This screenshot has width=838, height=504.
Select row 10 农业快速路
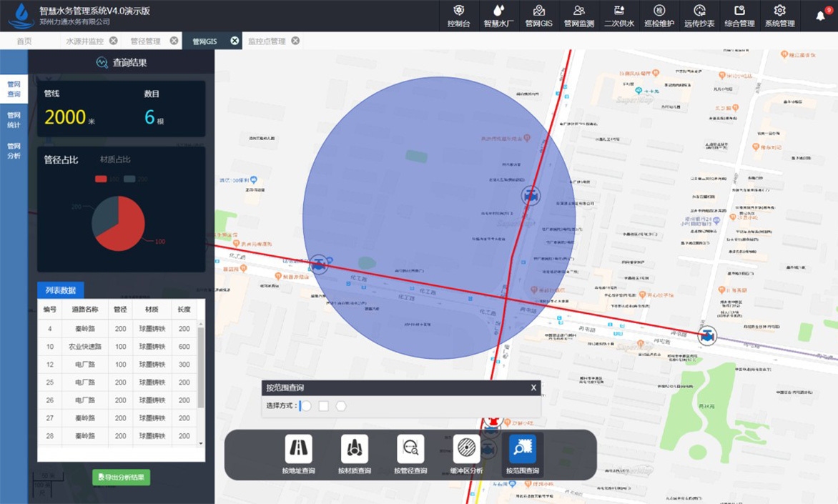[117, 346]
